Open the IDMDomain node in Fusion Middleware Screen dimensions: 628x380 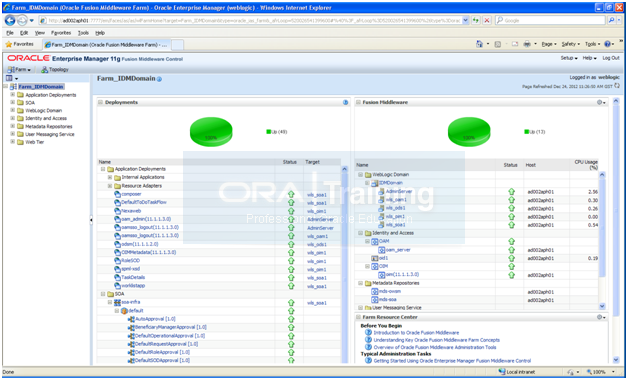pos(390,183)
